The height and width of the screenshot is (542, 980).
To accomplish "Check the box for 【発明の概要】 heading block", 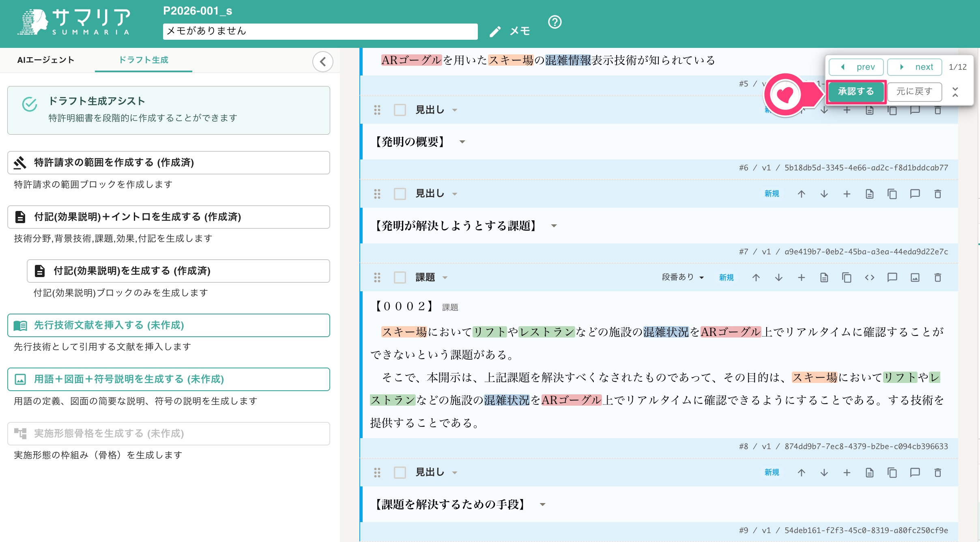I will tap(400, 110).
